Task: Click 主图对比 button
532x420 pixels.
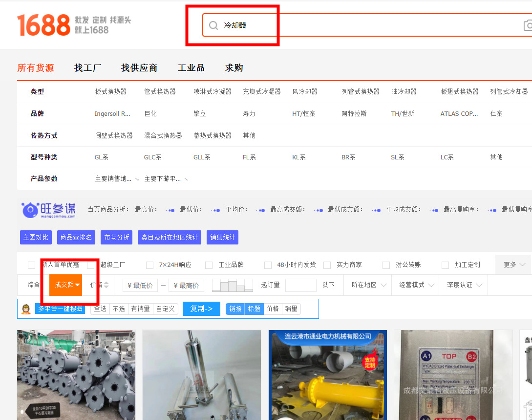Action: [x=36, y=237]
